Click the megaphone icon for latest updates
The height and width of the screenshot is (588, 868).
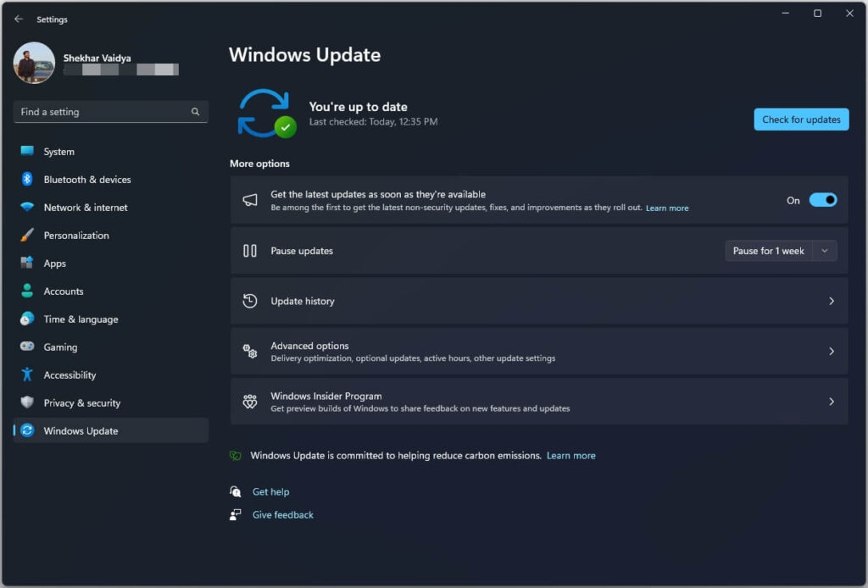pos(250,200)
